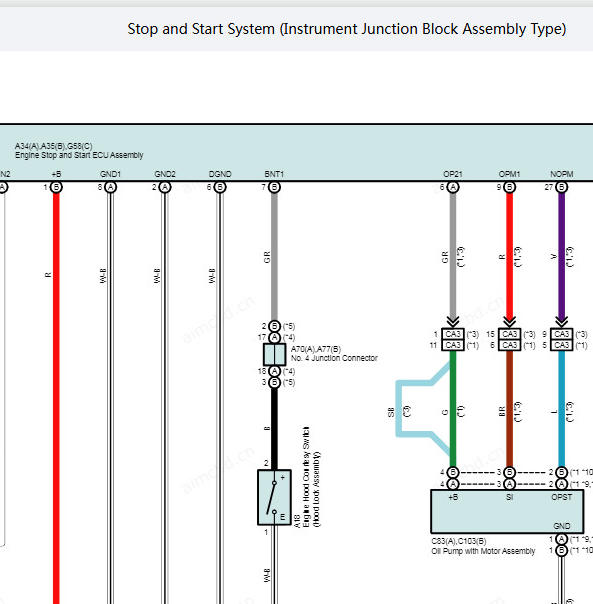
Task: Click the +B terminal label on the ECU
Action: click(x=56, y=174)
